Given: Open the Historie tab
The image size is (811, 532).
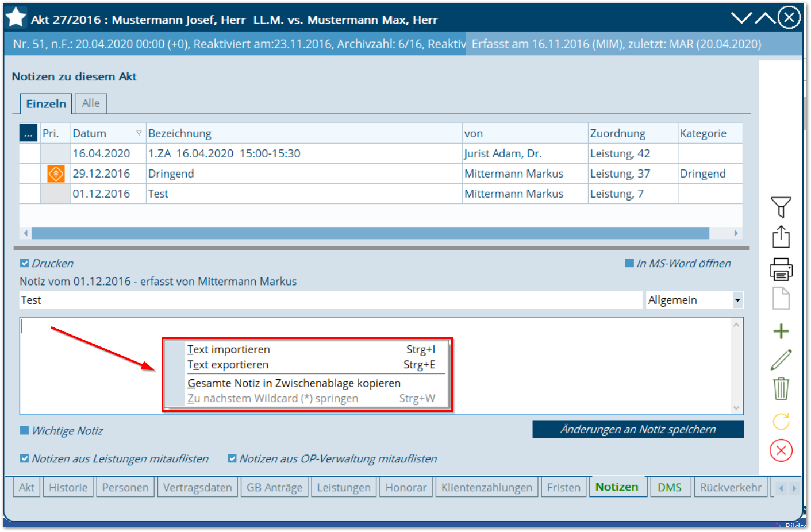Looking at the screenshot, I should pyautogui.click(x=68, y=487).
